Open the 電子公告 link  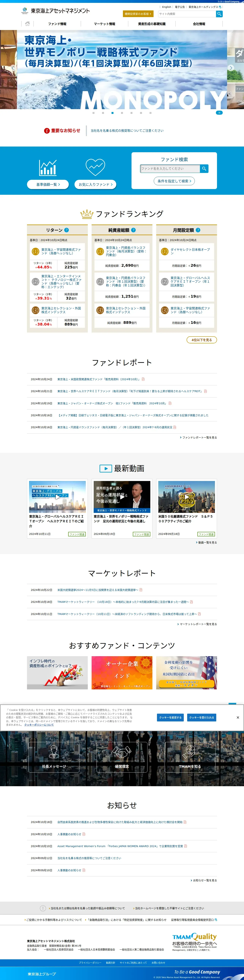[180, 7]
